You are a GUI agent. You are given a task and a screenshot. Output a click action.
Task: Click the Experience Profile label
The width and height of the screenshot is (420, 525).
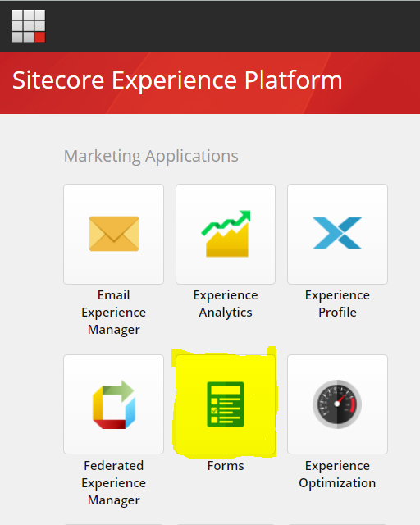click(337, 304)
